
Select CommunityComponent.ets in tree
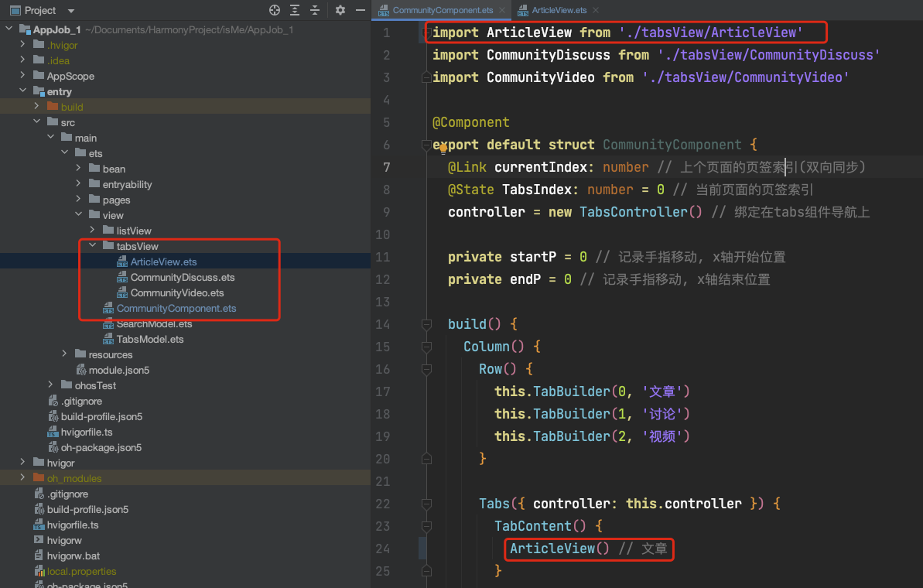click(x=176, y=308)
